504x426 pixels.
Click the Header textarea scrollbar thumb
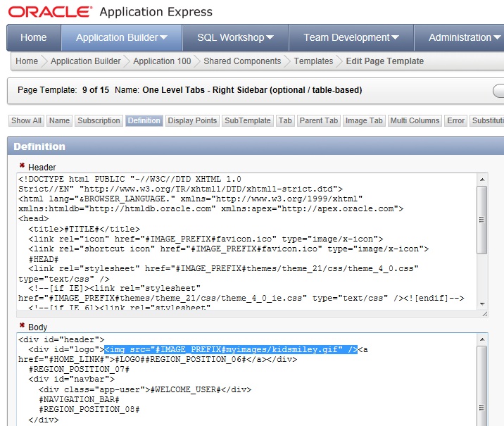click(x=482, y=220)
